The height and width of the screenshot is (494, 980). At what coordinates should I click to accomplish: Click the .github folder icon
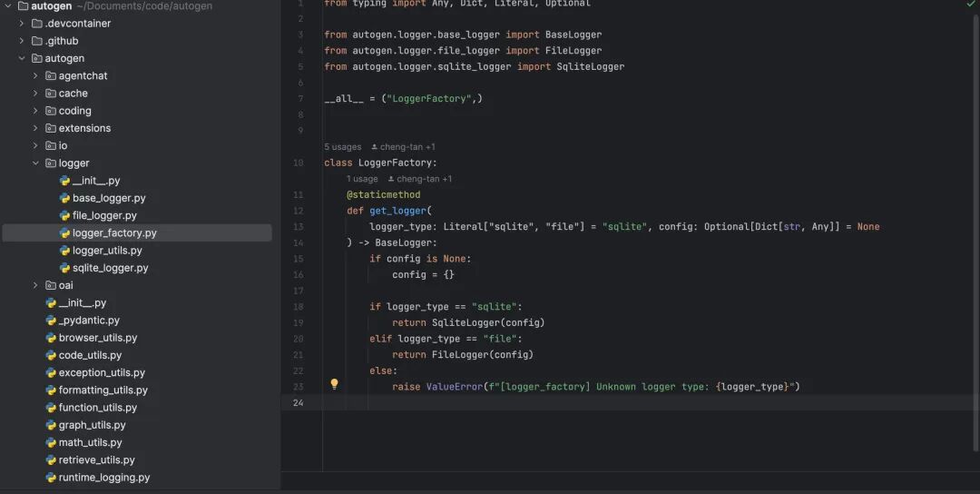click(x=37, y=41)
